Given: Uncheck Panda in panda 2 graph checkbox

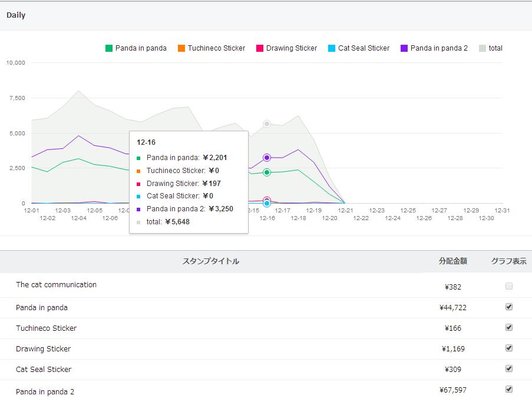Looking at the screenshot, I should point(509,389).
